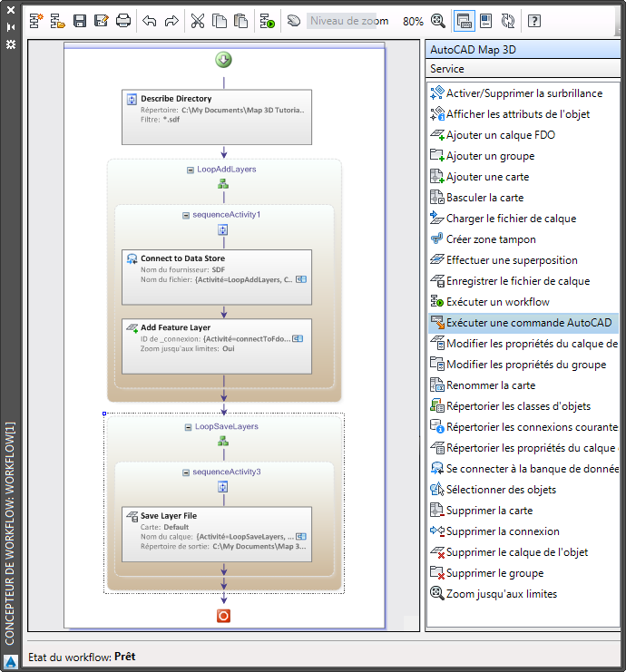
Task: Select Supprimer la connexion activity
Action: point(523,531)
